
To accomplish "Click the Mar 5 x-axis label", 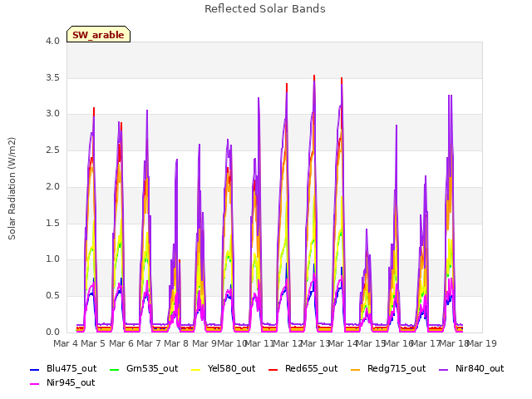I will tap(93, 343).
